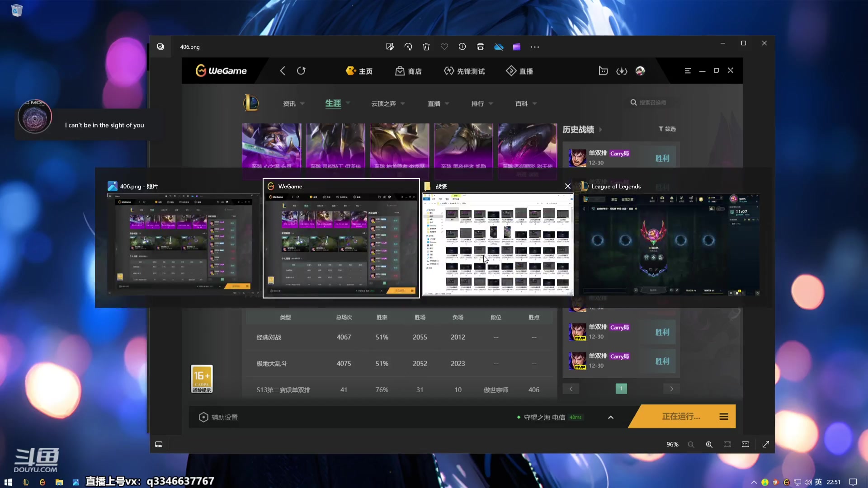Open 辅助设置 in the WeGame footer
Image resolution: width=868 pixels, height=488 pixels.
click(218, 417)
